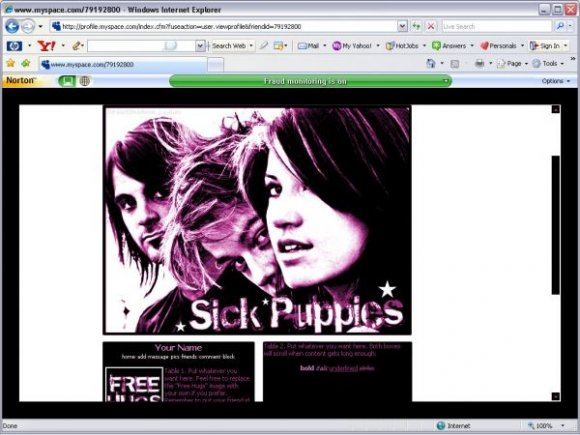Screen dimensions: 580x435
Task: Open Yahoo Mail from the toolbar
Action: click(308, 46)
